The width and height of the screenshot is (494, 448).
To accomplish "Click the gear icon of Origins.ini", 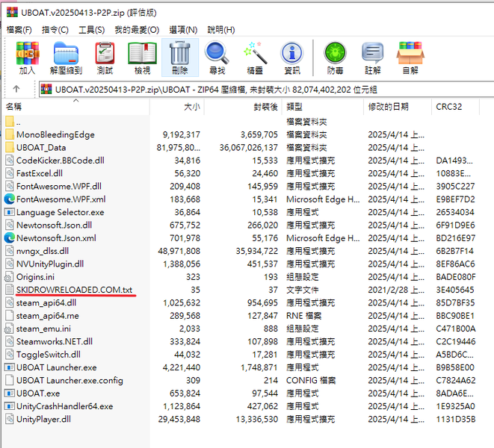I will pos(9,277).
